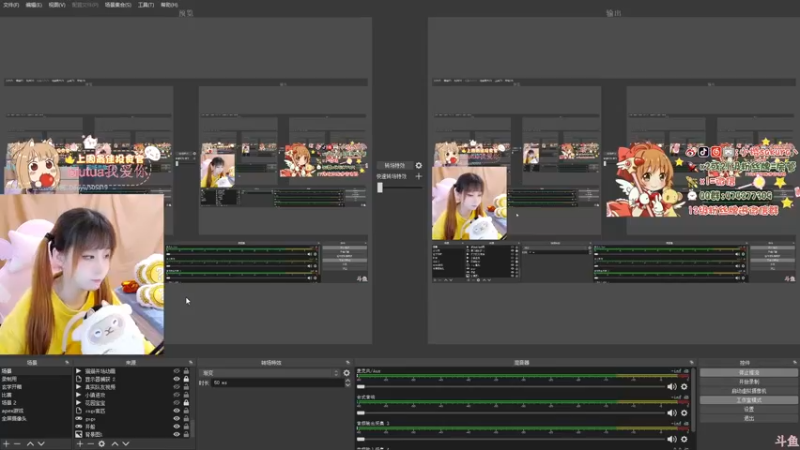Add a new source with plus icon
Screen dimensions: 800x450
pos(80,444)
